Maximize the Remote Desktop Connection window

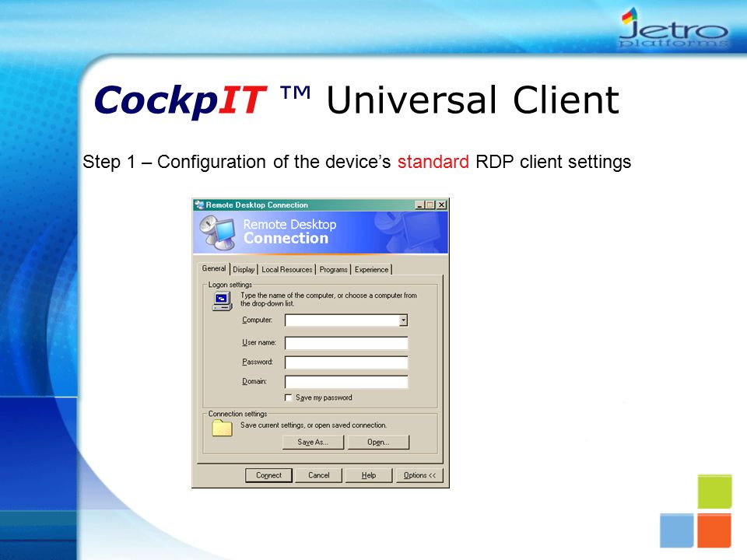tap(430, 205)
